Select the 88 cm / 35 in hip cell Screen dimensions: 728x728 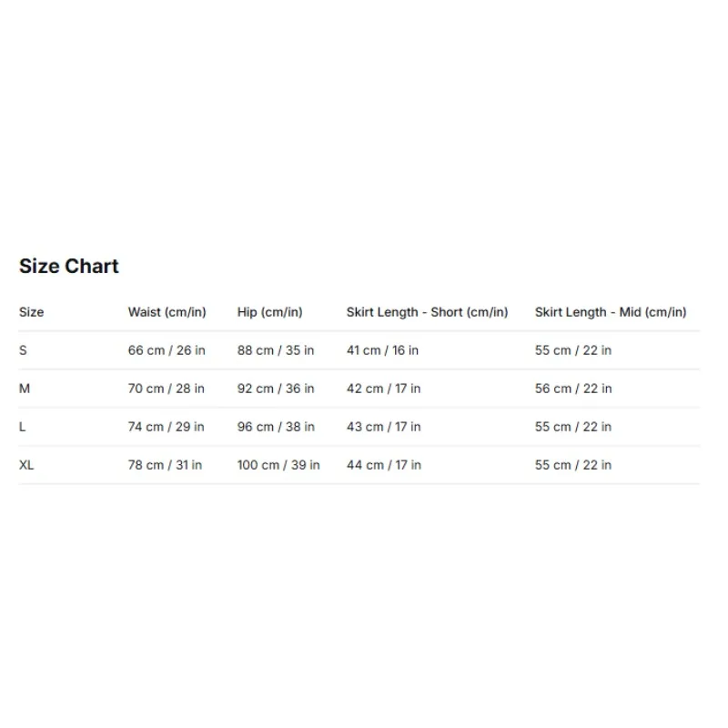(x=276, y=350)
